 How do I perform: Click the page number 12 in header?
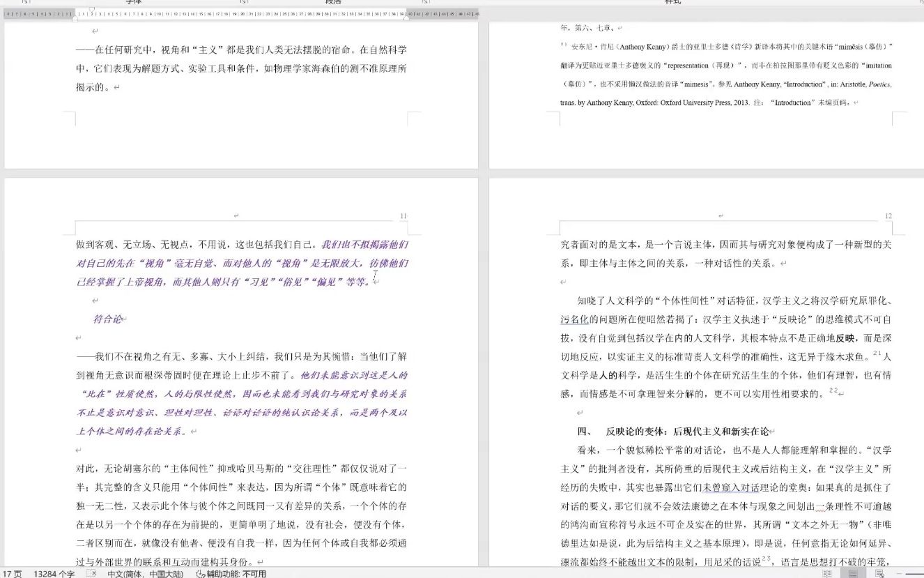pyautogui.click(x=888, y=216)
